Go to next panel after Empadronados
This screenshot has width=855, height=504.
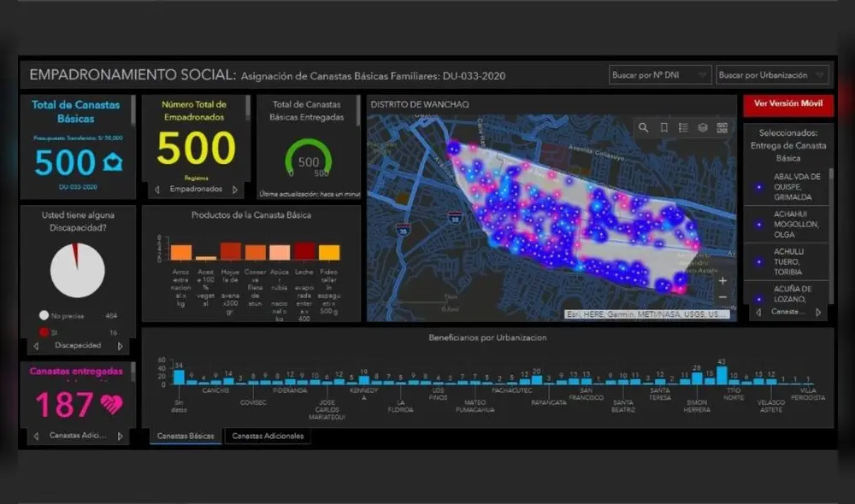235,189
